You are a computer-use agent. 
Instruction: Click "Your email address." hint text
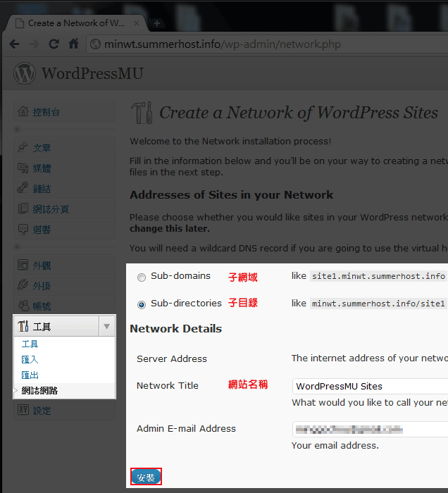335,446
